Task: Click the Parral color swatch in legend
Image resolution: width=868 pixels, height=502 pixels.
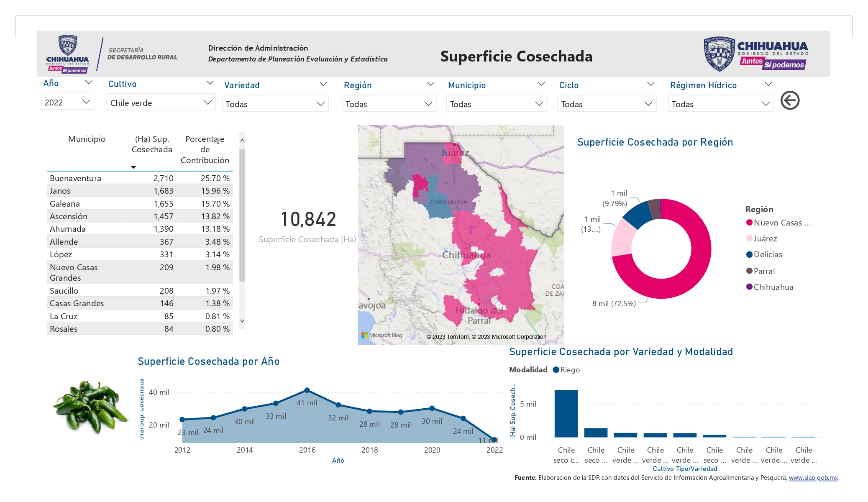Action: point(749,271)
